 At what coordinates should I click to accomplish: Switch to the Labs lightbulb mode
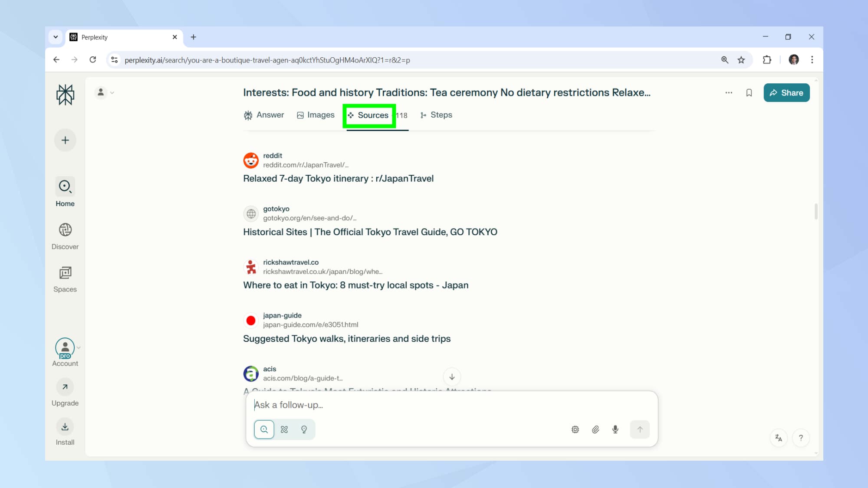pyautogui.click(x=304, y=429)
